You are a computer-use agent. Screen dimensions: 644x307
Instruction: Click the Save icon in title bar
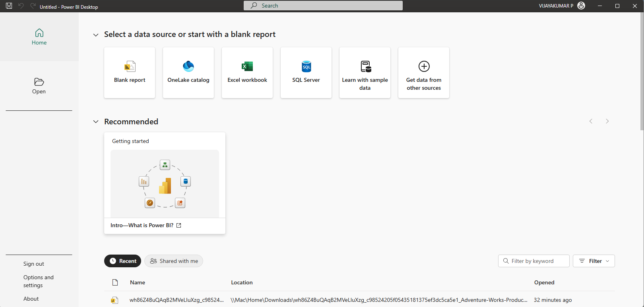pyautogui.click(x=9, y=6)
